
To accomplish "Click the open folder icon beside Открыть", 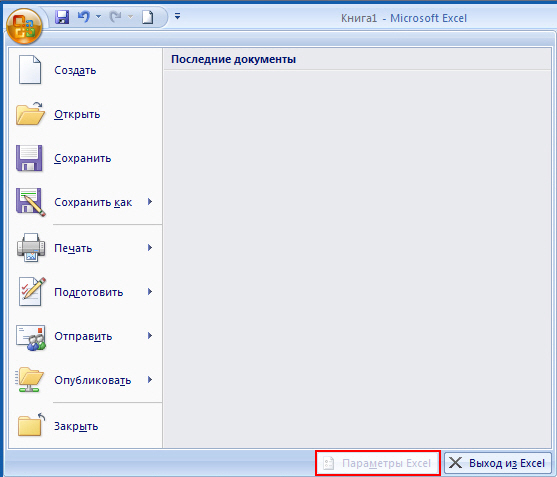I will point(30,113).
